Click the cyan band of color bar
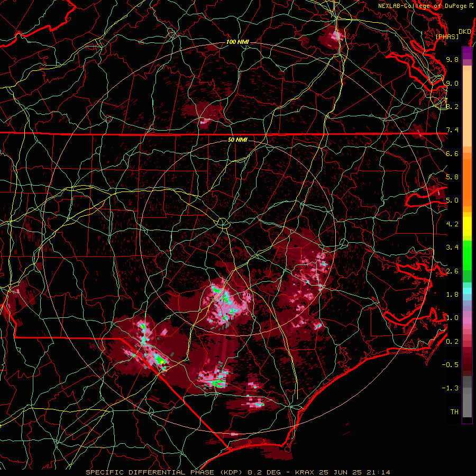Viewport: 476px width, 476px height. click(467, 291)
